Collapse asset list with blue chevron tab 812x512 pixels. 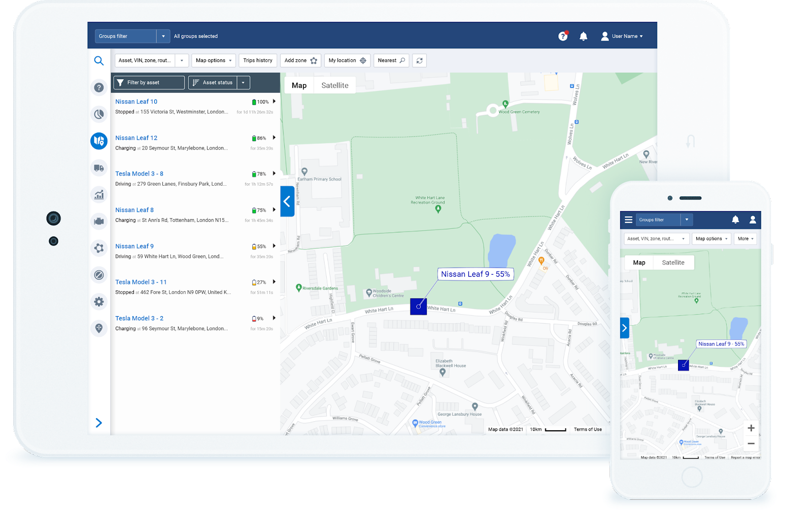click(287, 201)
